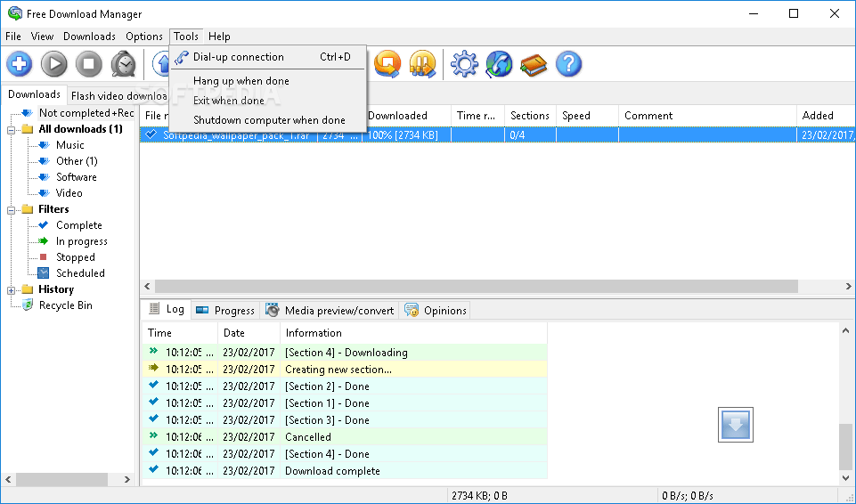Open help with the blue question mark icon

tap(569, 64)
